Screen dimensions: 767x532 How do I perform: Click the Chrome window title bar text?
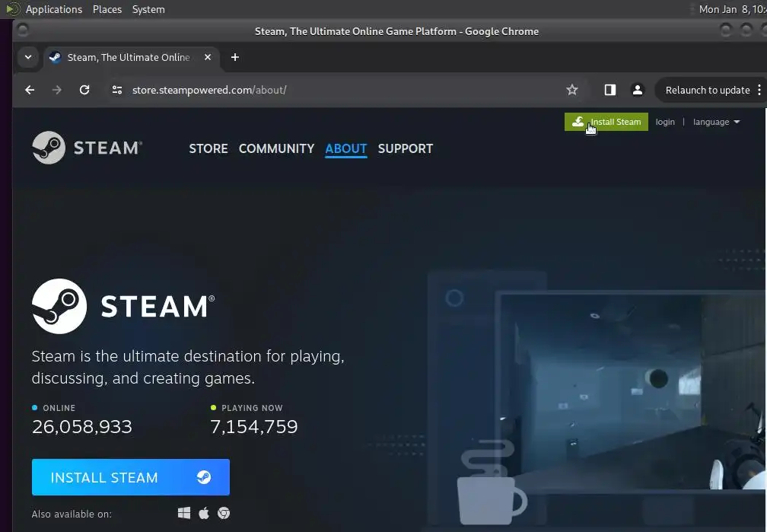pos(396,31)
